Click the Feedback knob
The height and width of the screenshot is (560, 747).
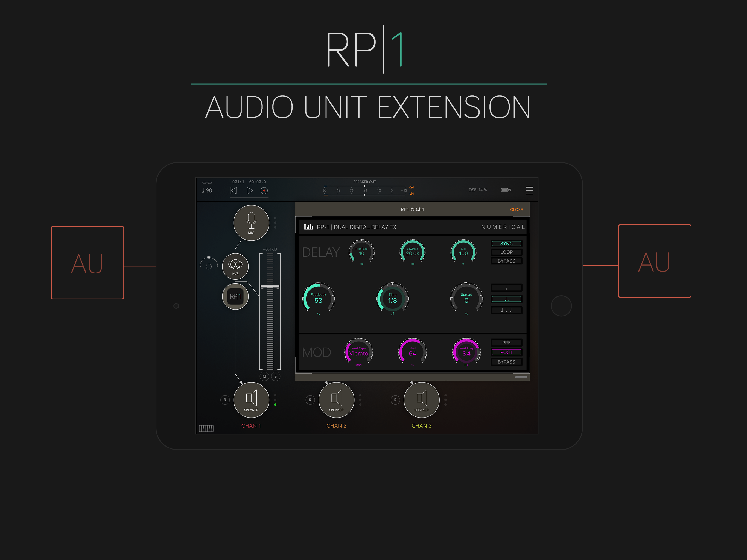(x=318, y=298)
